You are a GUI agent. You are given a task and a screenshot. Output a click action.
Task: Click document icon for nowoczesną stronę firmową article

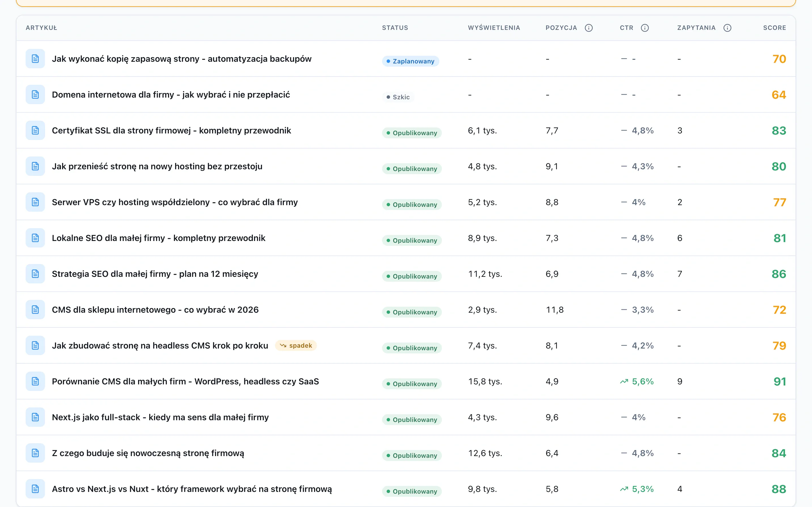tap(35, 453)
